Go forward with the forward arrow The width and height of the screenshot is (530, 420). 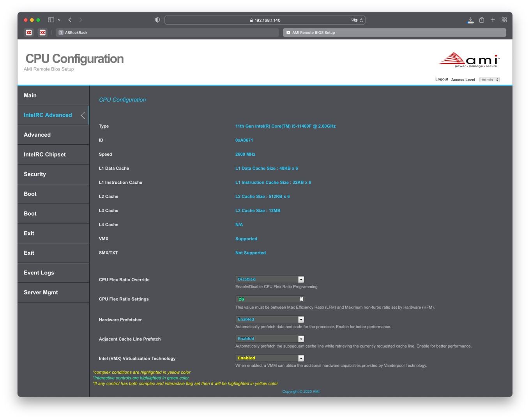click(x=81, y=20)
